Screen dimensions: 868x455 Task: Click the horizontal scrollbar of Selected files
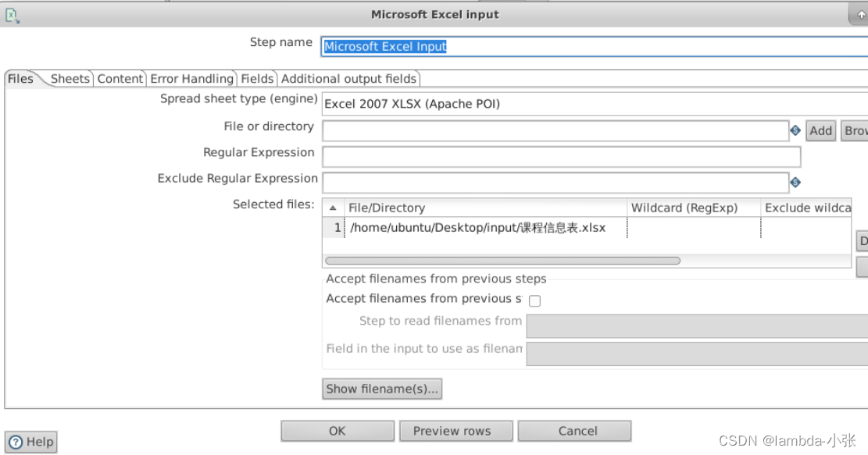coord(502,261)
